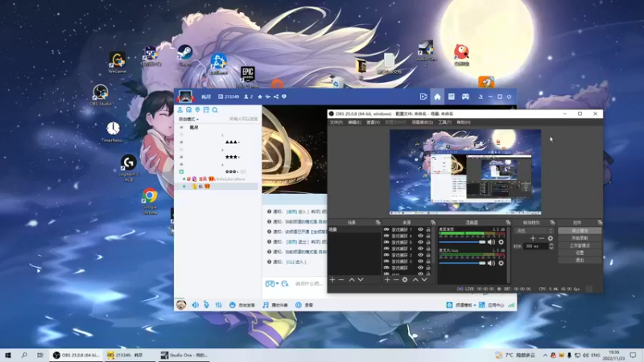Screen dimensions: 644x362
Task: Adjust the mic/Aux volume slider
Action: 462,263
